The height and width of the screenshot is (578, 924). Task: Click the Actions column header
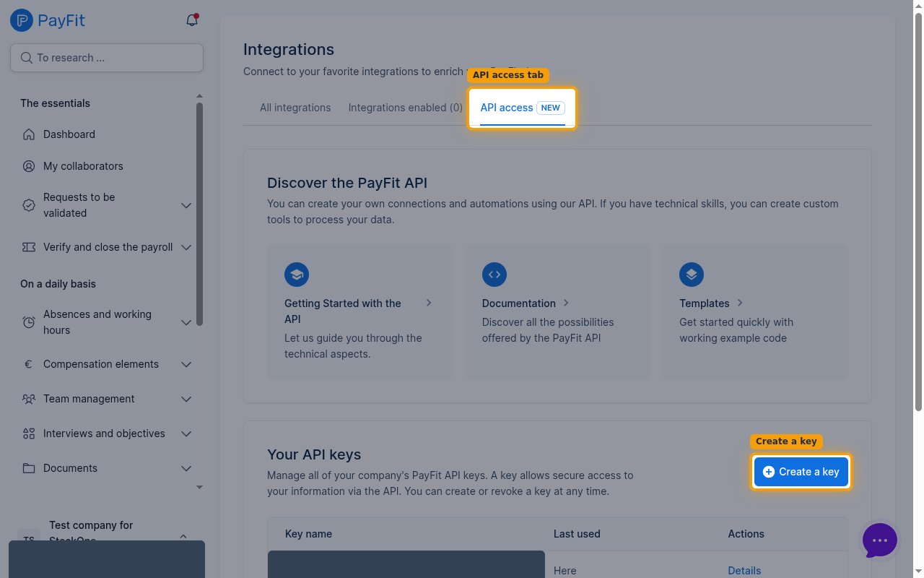coord(746,534)
